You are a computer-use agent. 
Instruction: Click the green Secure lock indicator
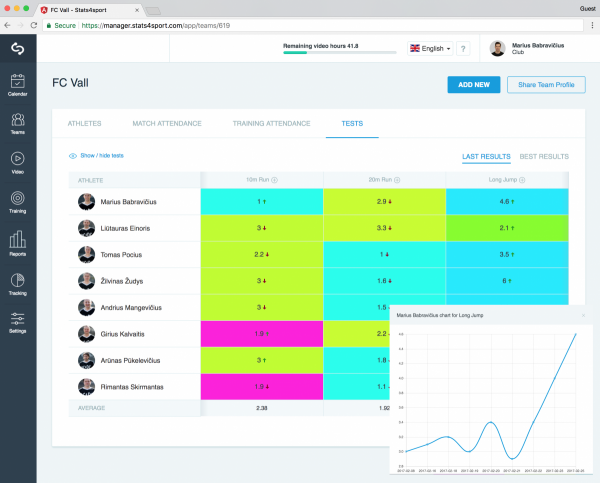61,25
